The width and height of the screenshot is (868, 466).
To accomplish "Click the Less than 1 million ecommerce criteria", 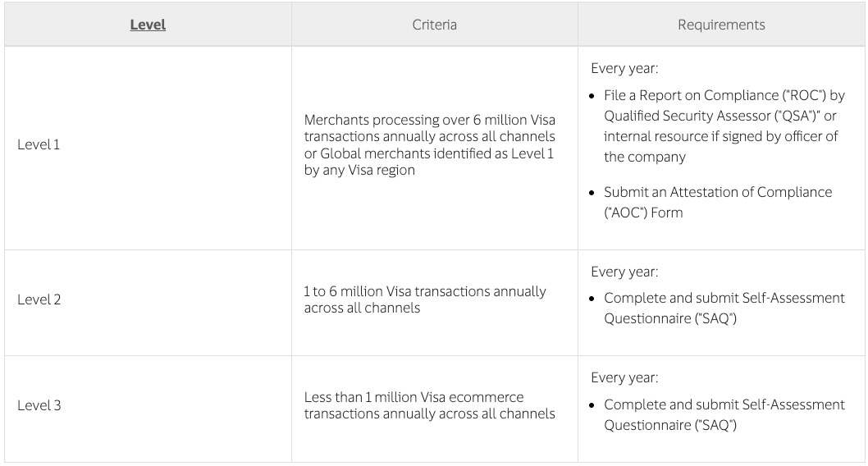I will point(430,405).
